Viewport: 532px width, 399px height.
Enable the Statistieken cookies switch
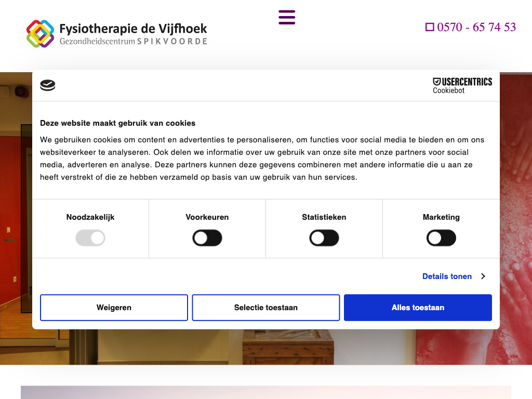[324, 238]
